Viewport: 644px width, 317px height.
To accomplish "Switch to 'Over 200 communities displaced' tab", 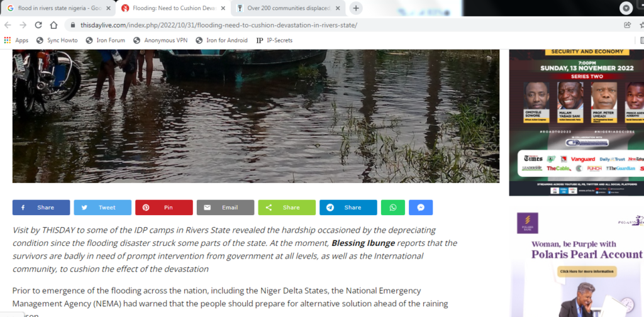I will [x=289, y=8].
